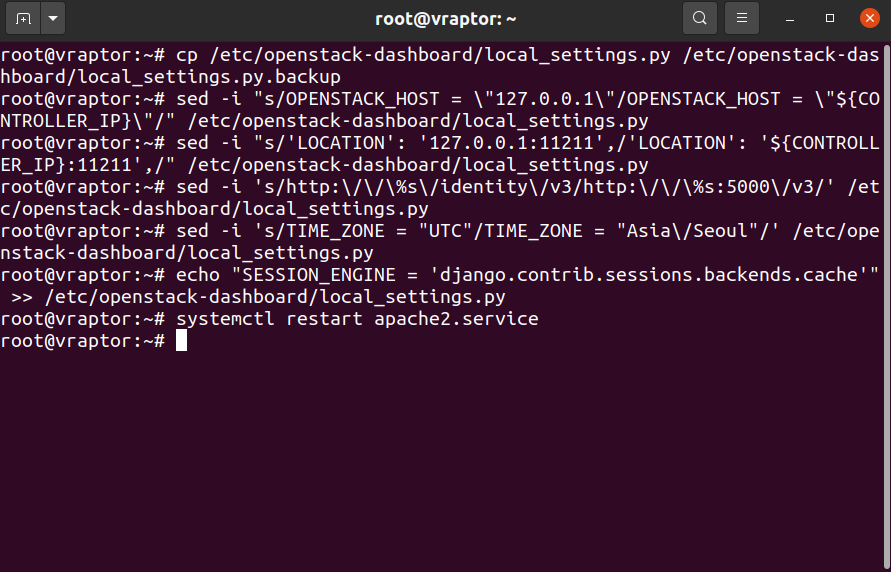Click the terminal cursor block
The height and width of the screenshot is (572, 891).
click(181, 341)
